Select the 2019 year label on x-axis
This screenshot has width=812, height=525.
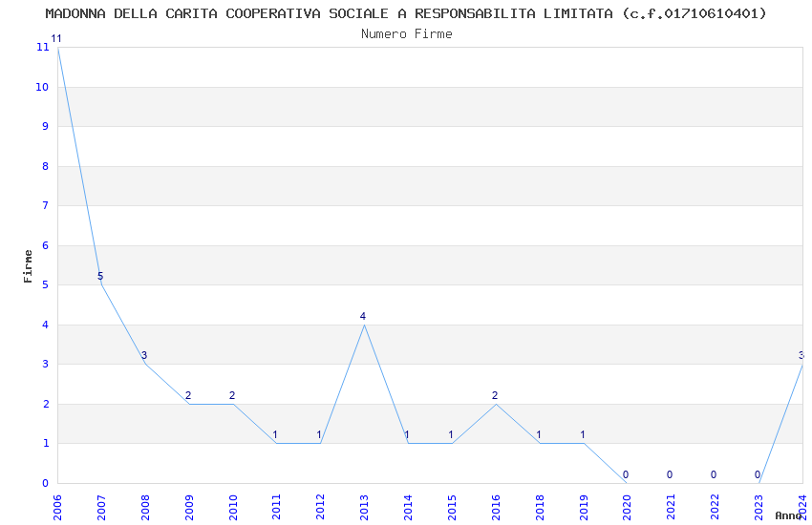tap(584, 507)
